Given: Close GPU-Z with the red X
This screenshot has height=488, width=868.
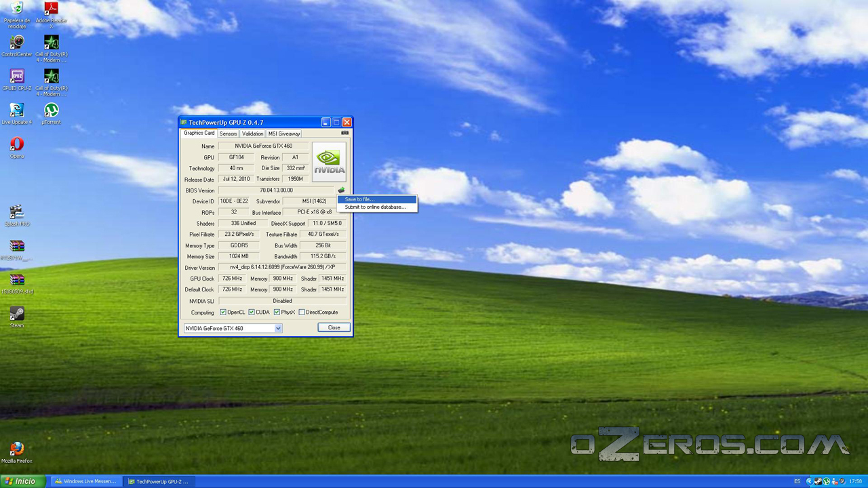Looking at the screenshot, I should pyautogui.click(x=347, y=123).
